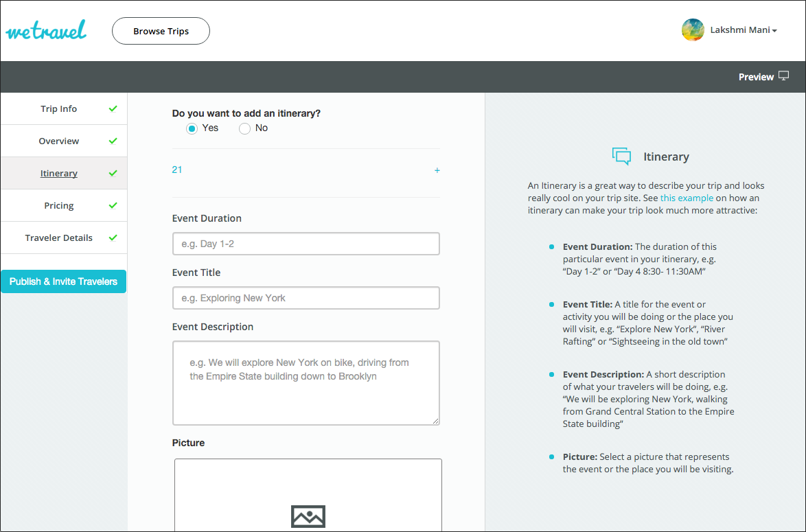Select the No itinerary radio button

click(x=244, y=128)
